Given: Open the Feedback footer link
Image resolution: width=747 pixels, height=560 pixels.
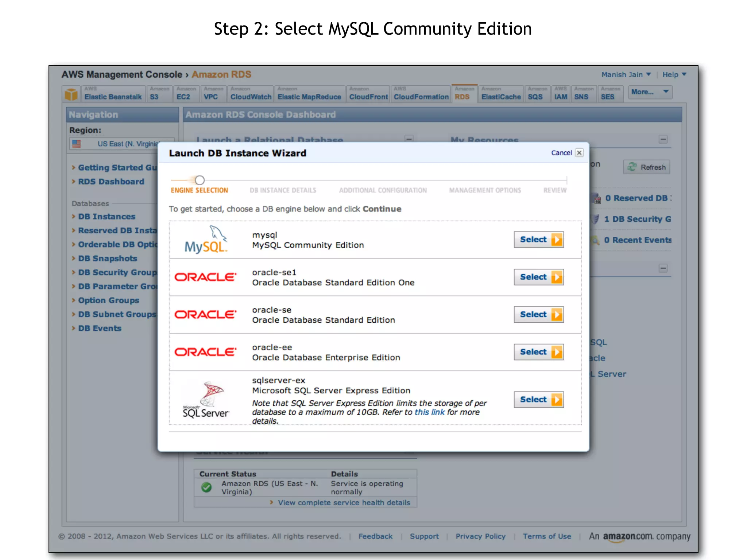Looking at the screenshot, I should coord(375,536).
